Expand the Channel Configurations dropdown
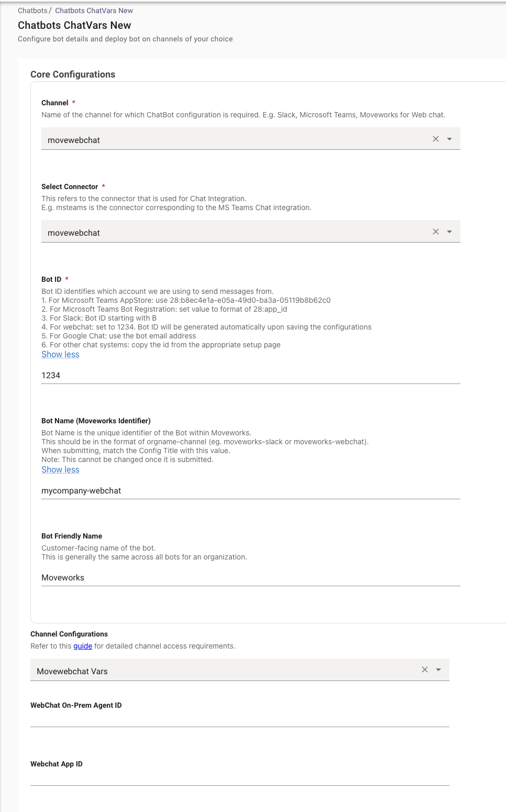The image size is (506, 812). [x=438, y=670]
